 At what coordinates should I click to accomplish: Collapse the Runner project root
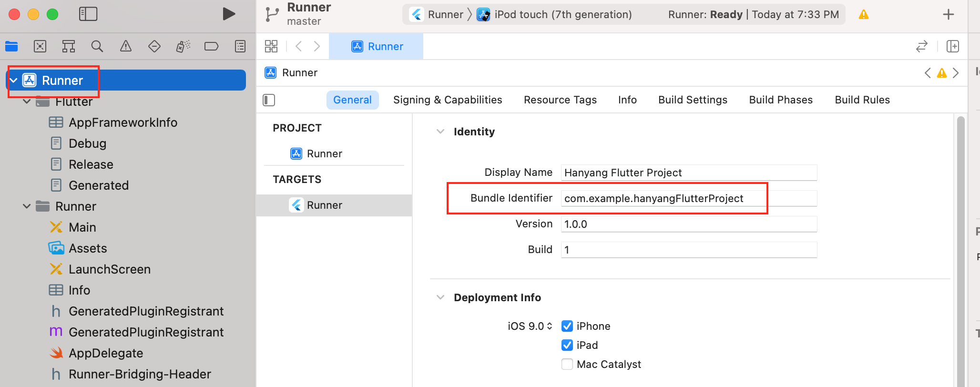coord(14,81)
